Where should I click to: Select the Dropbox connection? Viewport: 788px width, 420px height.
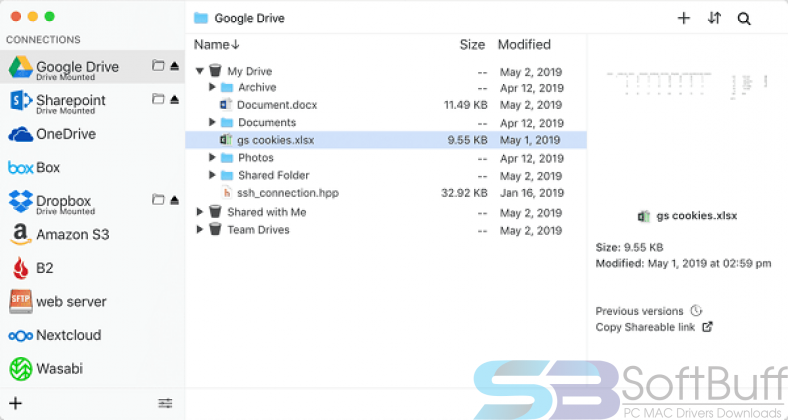[x=92, y=201]
